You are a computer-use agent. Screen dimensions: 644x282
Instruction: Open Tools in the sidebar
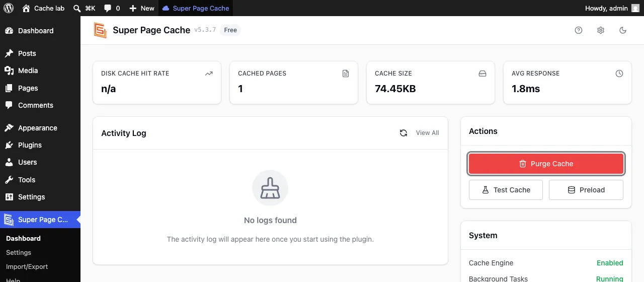click(x=40, y=180)
